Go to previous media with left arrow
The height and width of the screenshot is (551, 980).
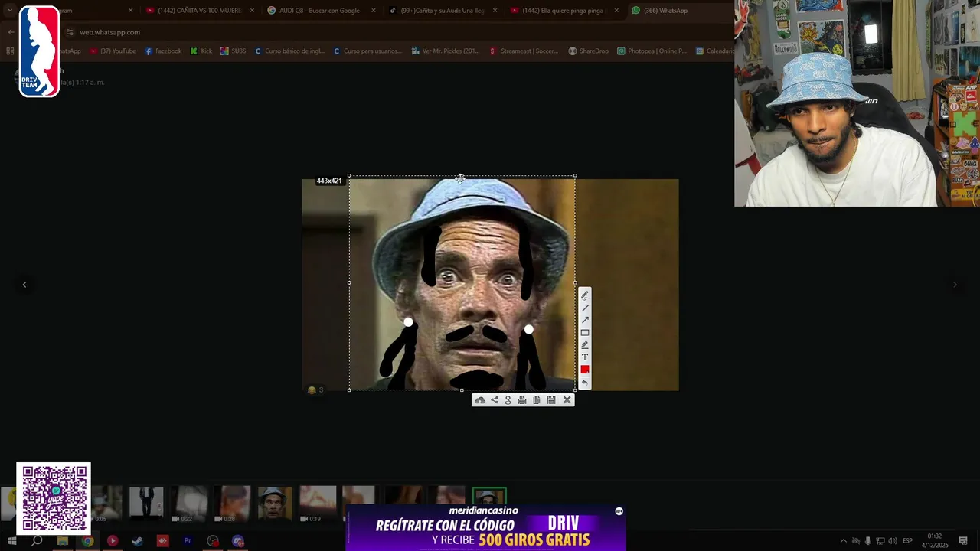pos(24,285)
